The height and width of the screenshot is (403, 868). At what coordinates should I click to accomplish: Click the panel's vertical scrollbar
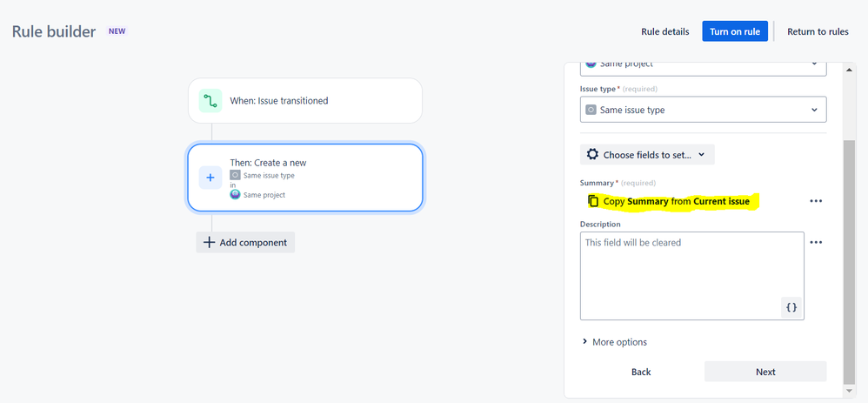[849, 261]
